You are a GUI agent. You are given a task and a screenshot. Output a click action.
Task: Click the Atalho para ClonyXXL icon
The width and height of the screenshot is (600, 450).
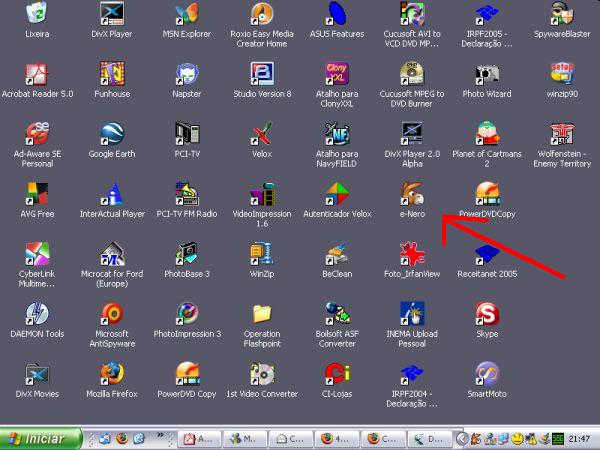point(337,73)
